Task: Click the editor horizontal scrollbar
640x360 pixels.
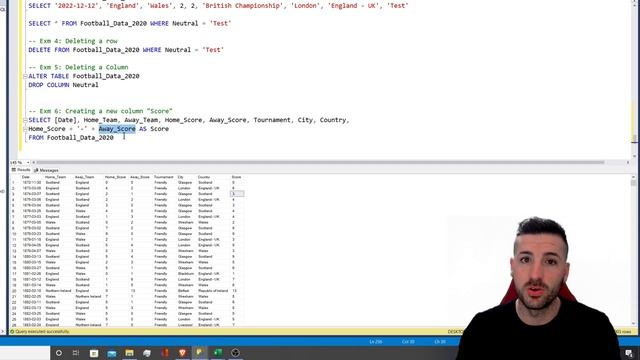Action: coord(320,162)
